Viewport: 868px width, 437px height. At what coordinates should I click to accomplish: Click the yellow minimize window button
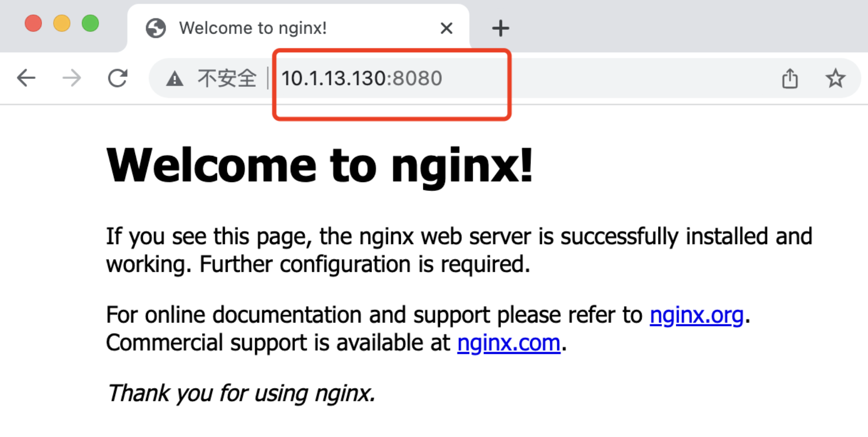coord(62,23)
